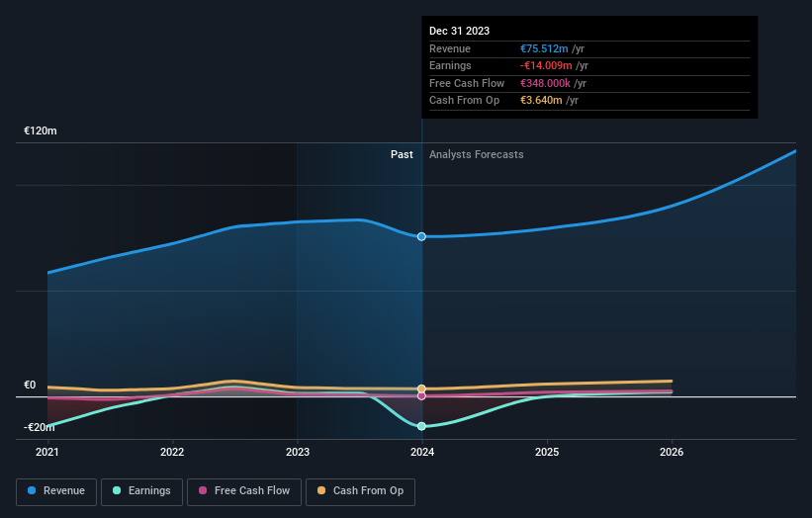Toggle the Earnings legend series
Screen dimensions: 812x518
(x=141, y=491)
